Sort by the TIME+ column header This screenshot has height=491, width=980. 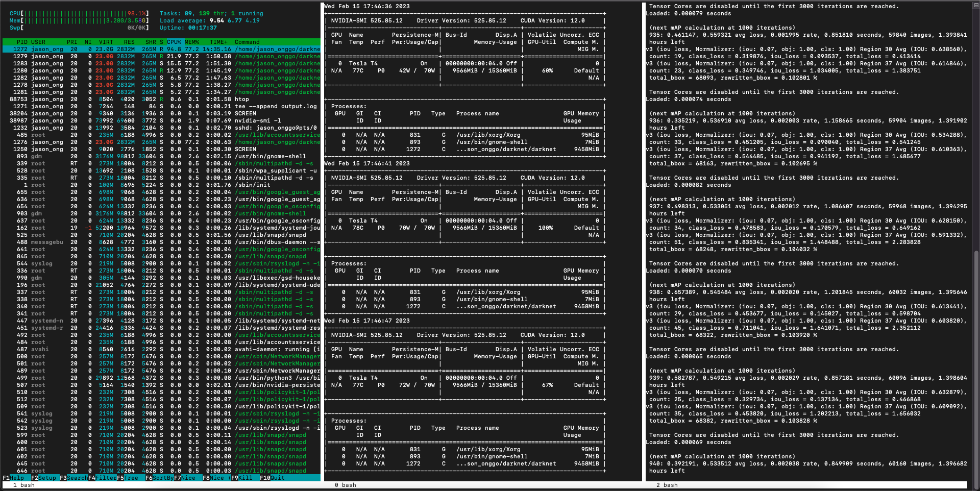click(218, 42)
